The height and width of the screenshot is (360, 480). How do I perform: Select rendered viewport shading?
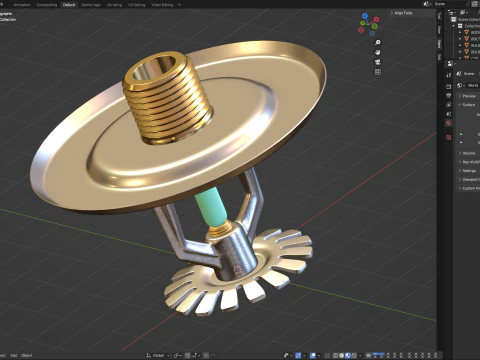coord(354,355)
